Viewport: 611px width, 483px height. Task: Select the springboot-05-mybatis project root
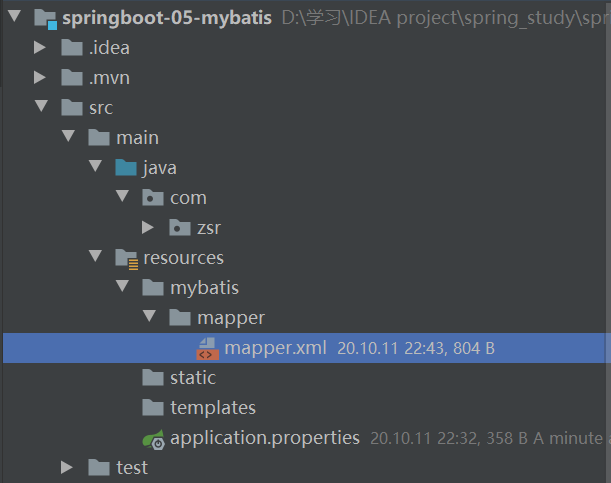coord(166,18)
